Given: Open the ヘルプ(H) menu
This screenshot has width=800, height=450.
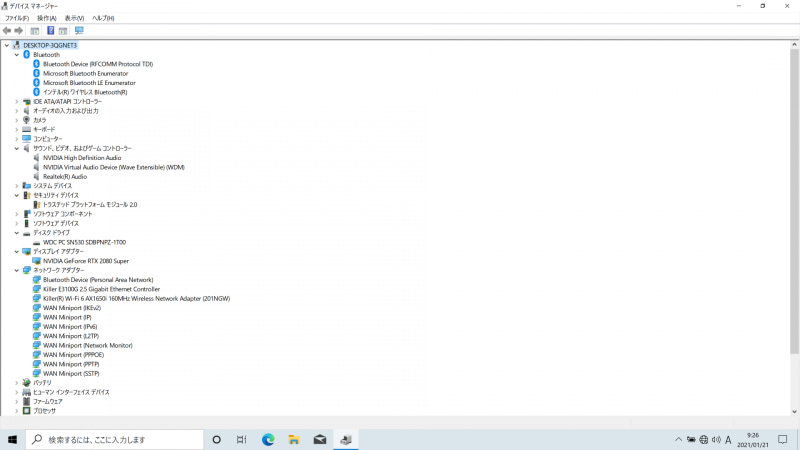Looking at the screenshot, I should [103, 18].
